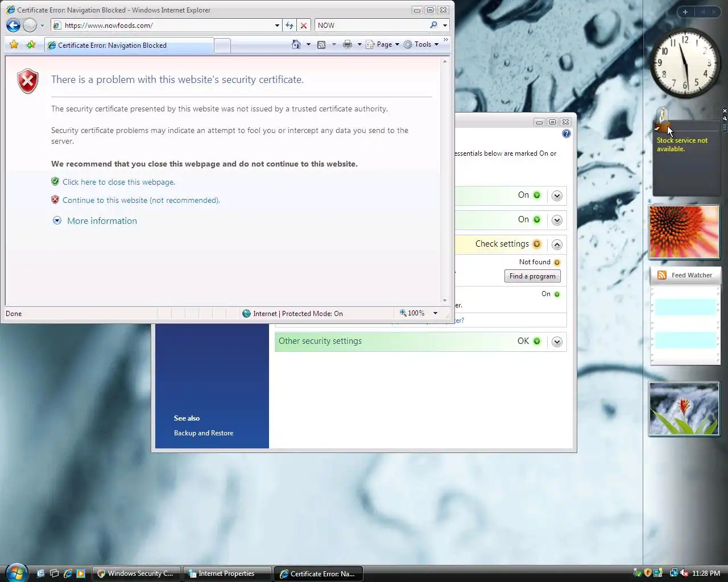
Task: Open the Recent Pages arrow beside Forward
Action: [42, 26]
